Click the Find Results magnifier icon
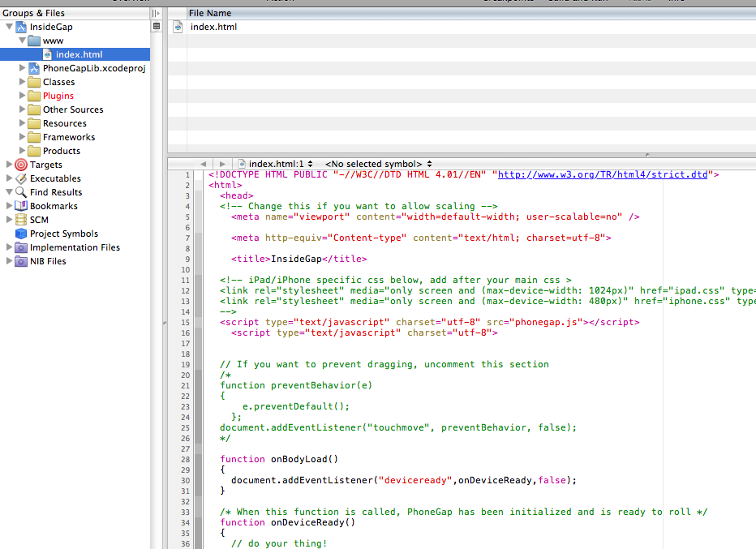This screenshot has width=756, height=549. (x=21, y=192)
